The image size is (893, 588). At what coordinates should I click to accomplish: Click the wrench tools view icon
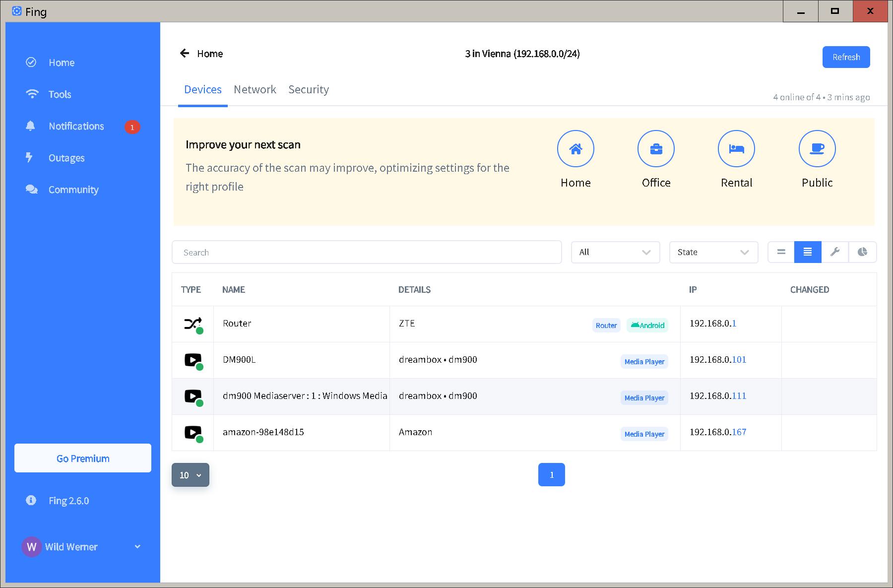(835, 252)
